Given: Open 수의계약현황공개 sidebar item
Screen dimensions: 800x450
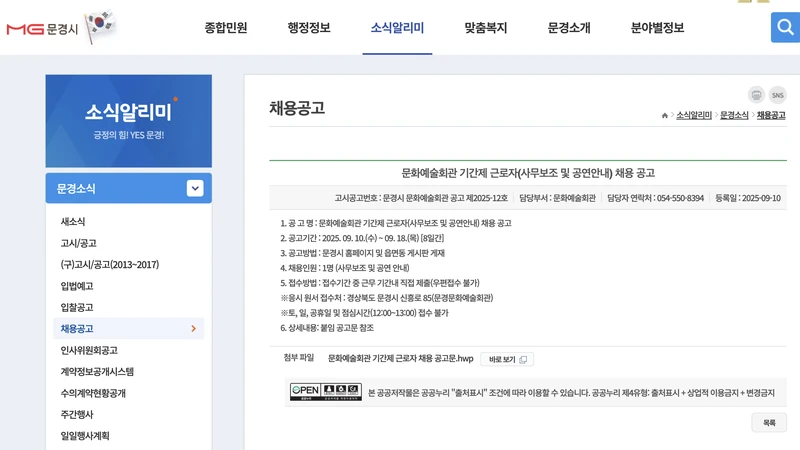Looking at the screenshot, I should pos(93,393).
